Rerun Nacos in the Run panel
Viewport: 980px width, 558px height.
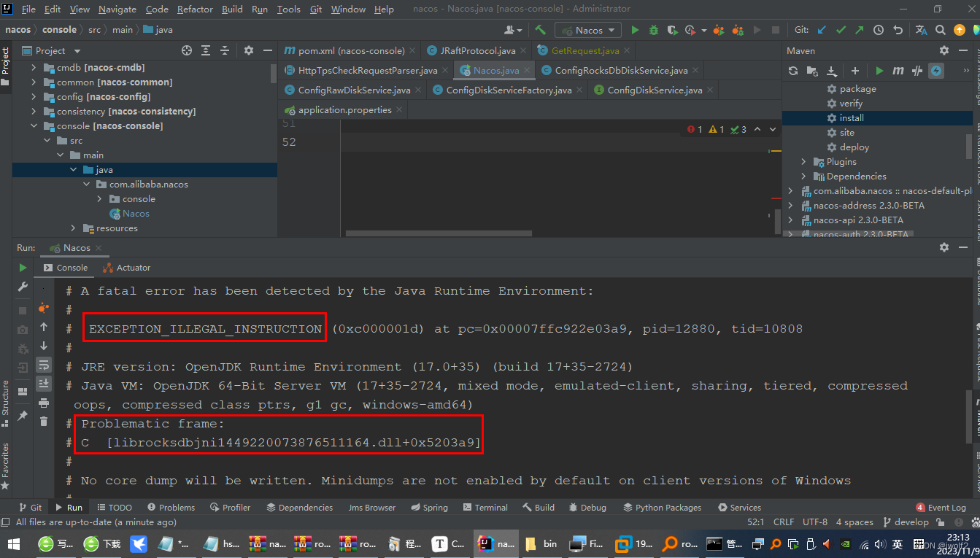pos(23,268)
